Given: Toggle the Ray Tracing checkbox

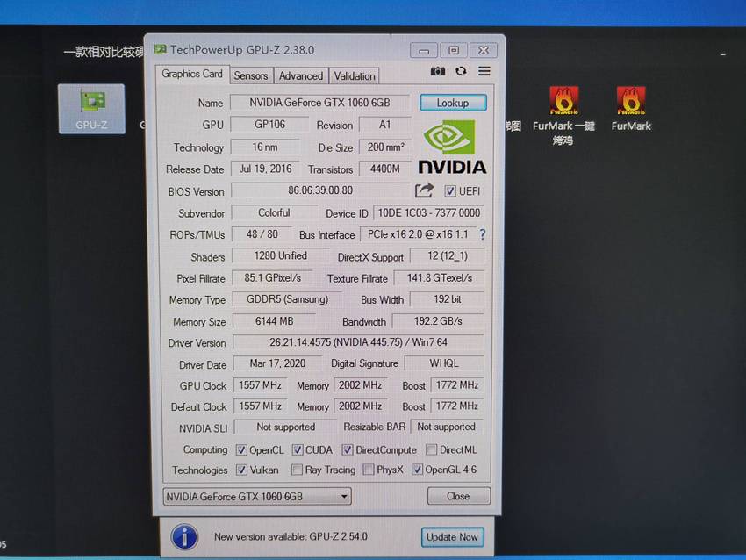Looking at the screenshot, I should [x=297, y=470].
